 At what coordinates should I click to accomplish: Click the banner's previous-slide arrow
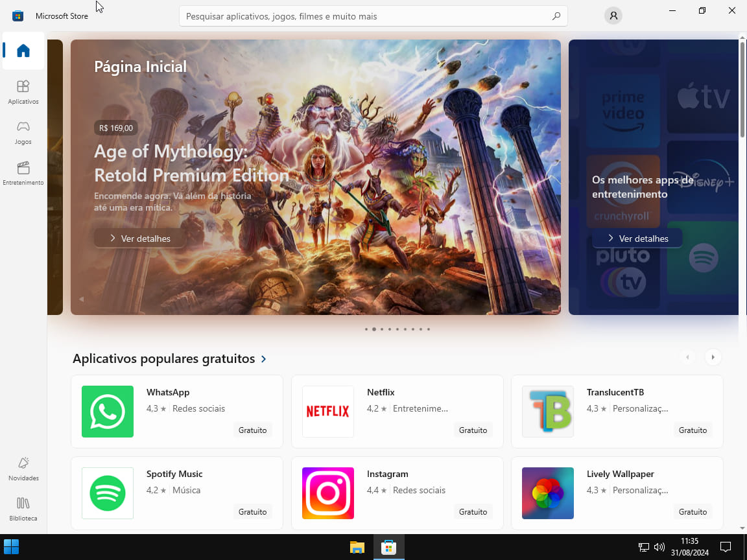tap(82, 299)
